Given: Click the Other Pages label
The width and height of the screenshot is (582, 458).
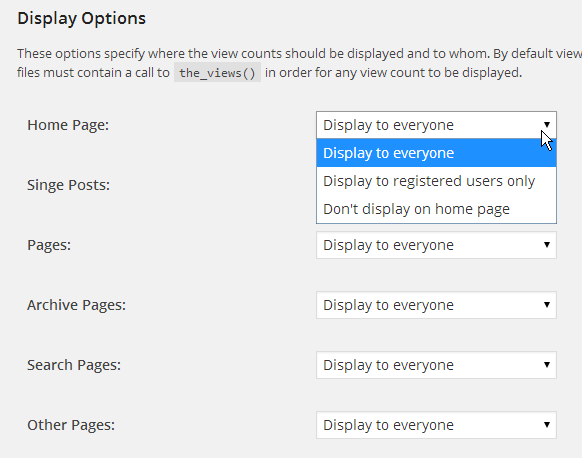Looking at the screenshot, I should click(71, 425).
